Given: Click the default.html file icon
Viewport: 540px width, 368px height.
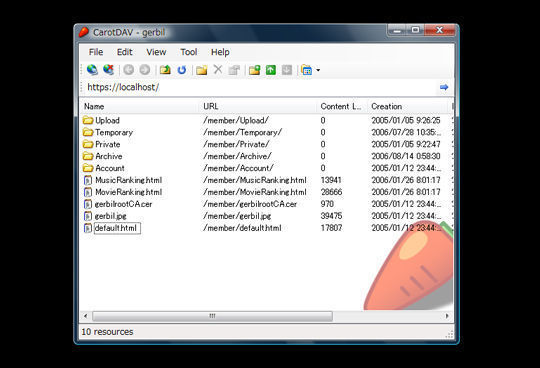Looking at the screenshot, I should pos(88,228).
